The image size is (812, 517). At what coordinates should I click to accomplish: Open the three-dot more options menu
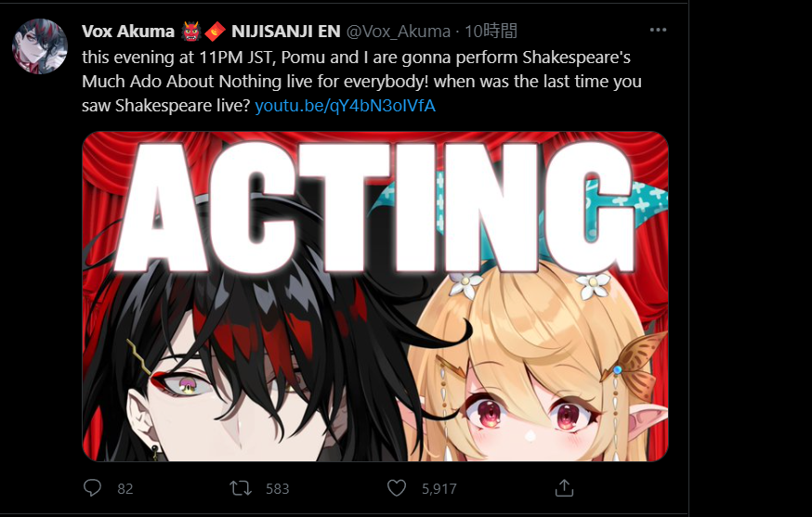[658, 30]
